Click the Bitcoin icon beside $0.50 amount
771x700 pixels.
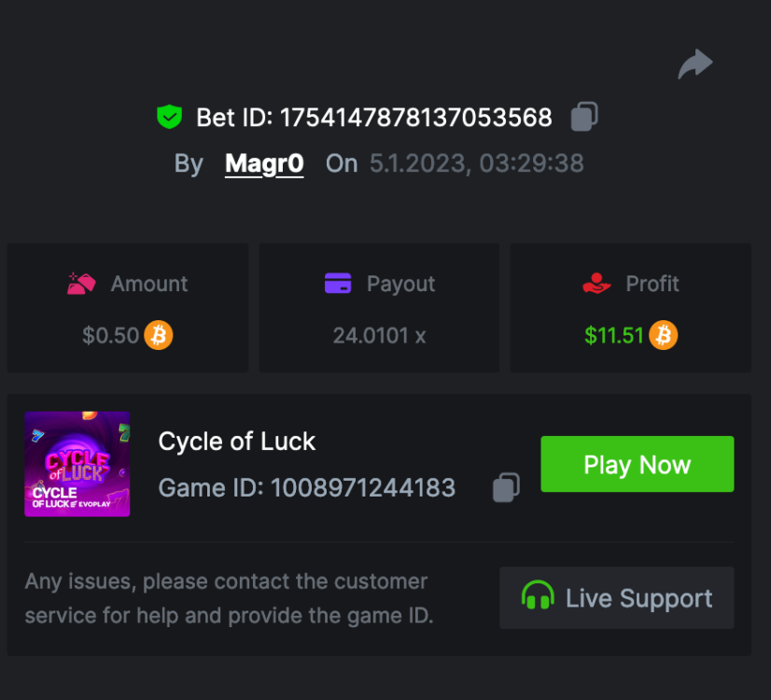159,335
